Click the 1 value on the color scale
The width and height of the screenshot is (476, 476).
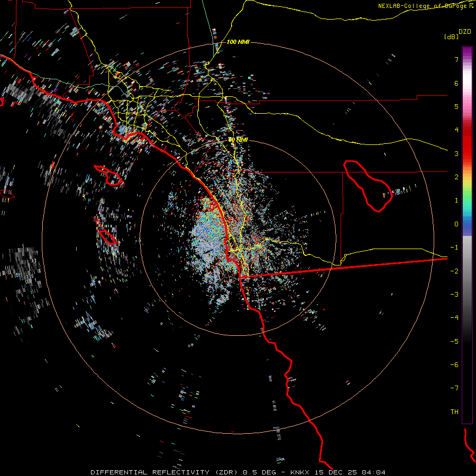pyautogui.click(x=456, y=200)
